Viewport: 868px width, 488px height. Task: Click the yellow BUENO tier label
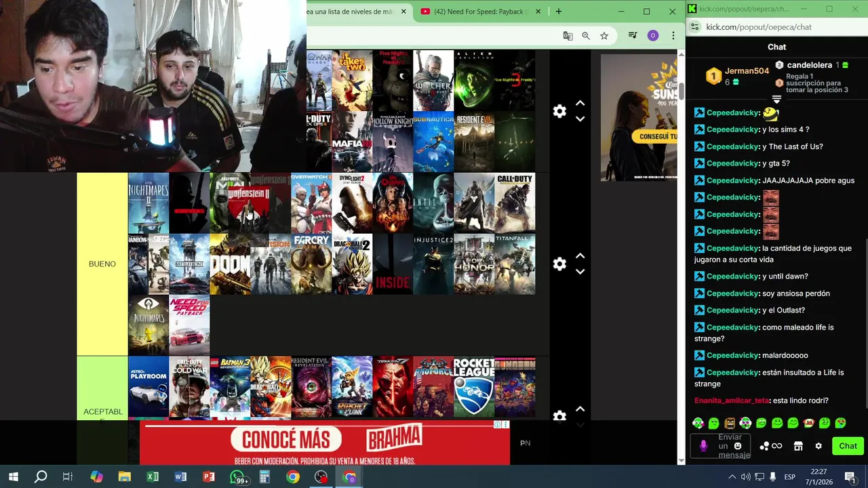point(102,264)
